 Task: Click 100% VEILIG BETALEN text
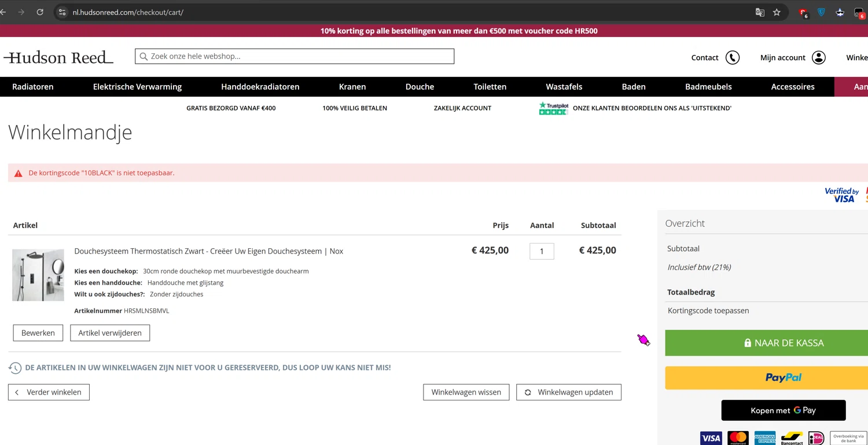(355, 108)
